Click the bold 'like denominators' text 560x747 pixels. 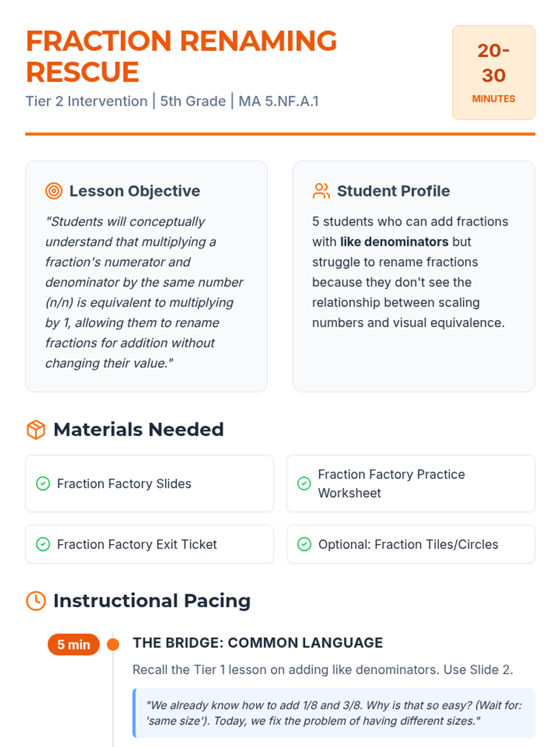pyautogui.click(x=394, y=242)
